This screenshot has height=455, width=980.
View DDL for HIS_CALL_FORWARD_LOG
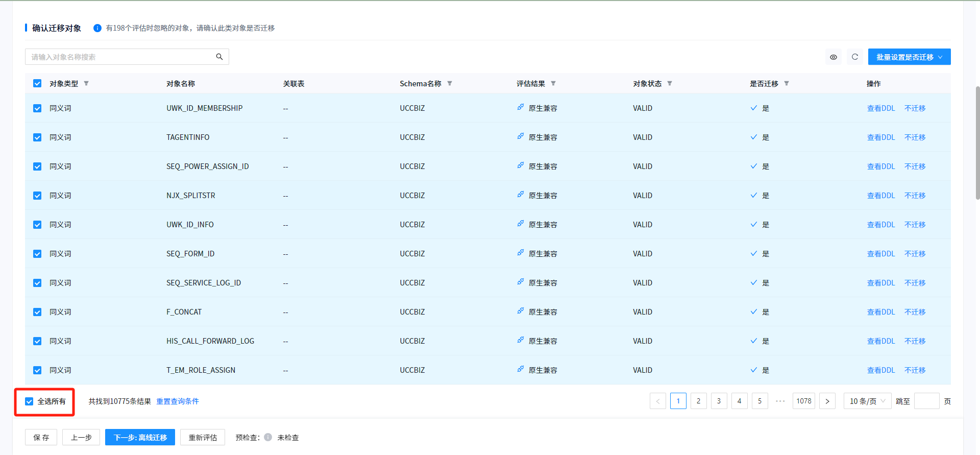(881, 341)
